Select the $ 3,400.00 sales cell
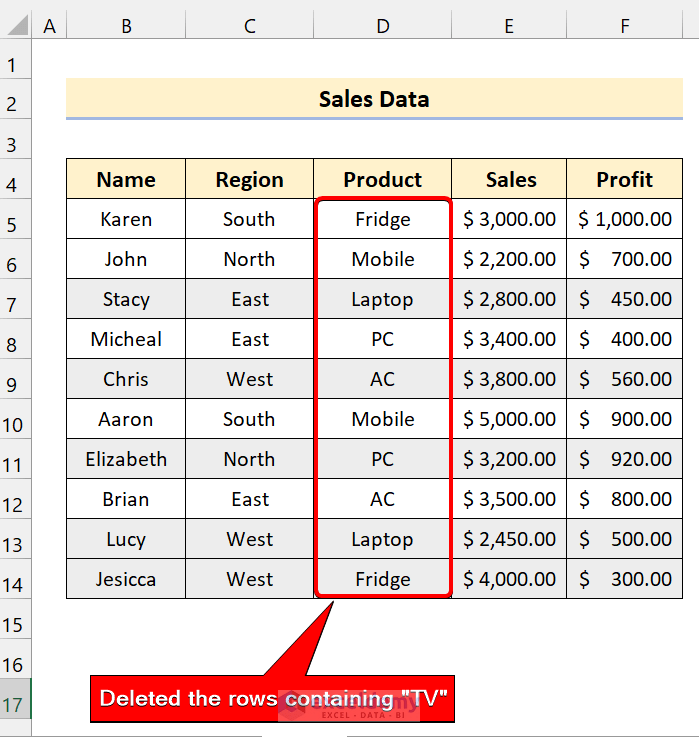699x737 pixels. [x=509, y=338]
